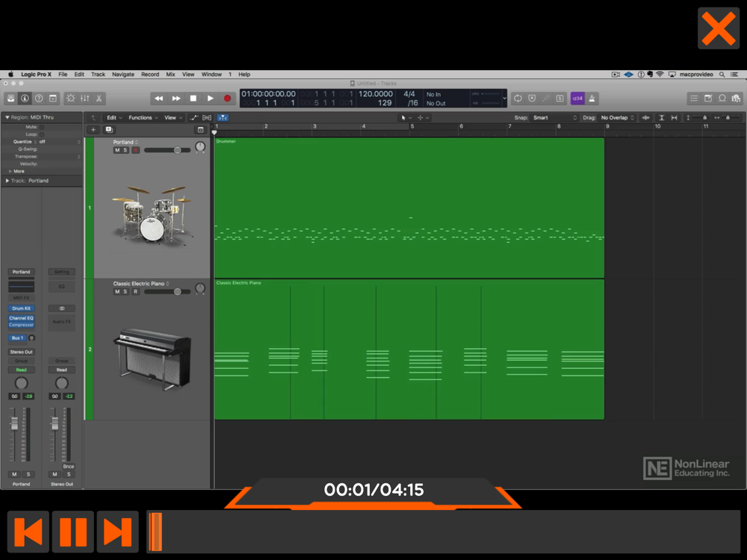Open the Track menu

pos(98,74)
